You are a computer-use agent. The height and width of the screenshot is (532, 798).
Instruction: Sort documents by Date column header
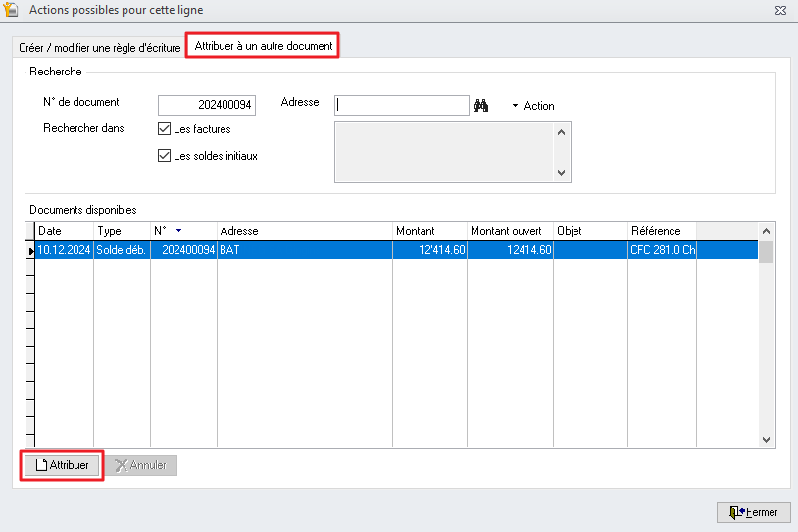64,231
